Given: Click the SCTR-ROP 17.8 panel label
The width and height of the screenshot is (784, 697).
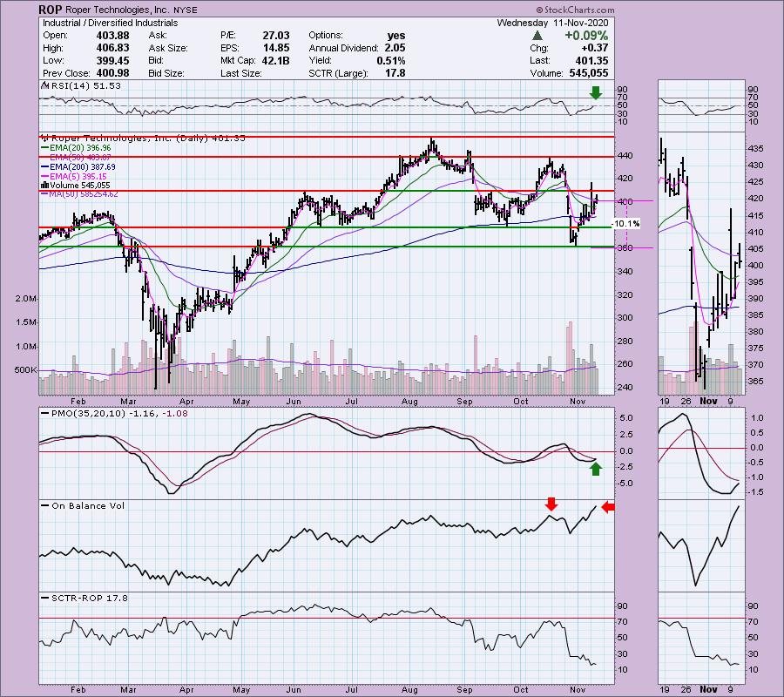Looking at the screenshot, I should click(x=85, y=598).
